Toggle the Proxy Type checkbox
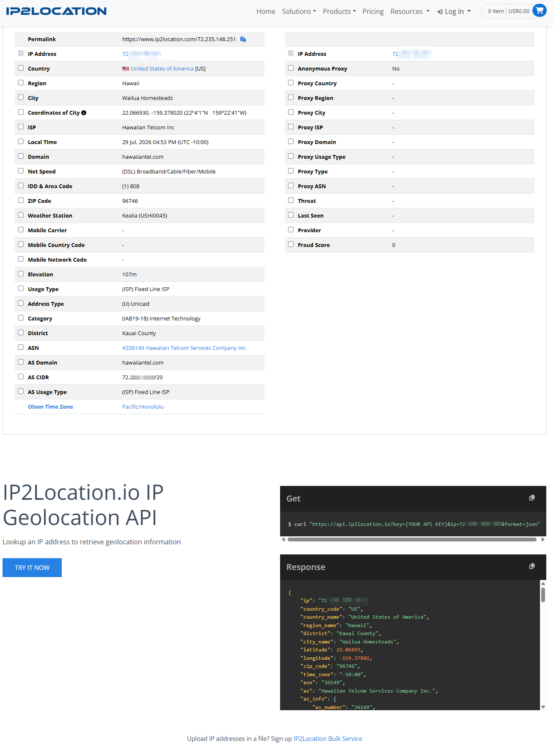This screenshot has height=756, width=553. [x=291, y=171]
